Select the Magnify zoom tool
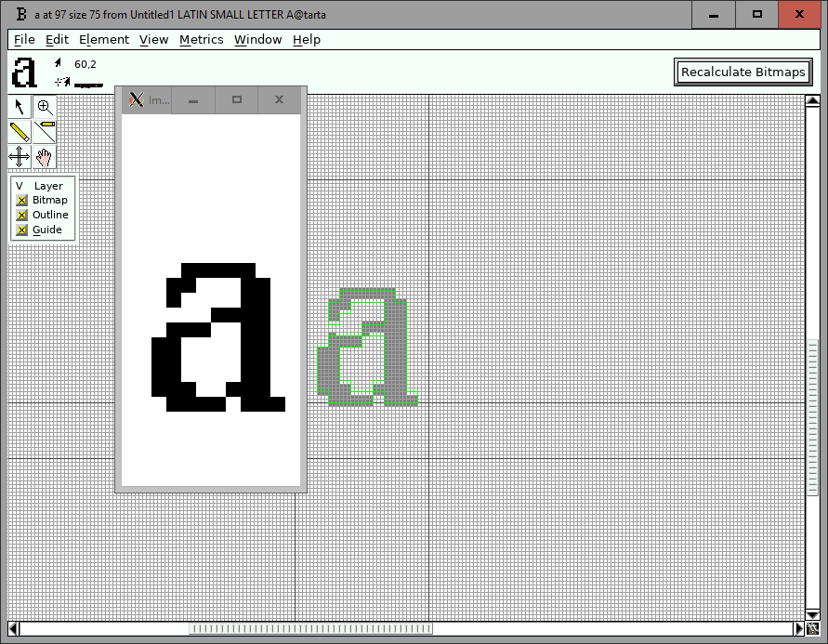Viewport: 828px width, 644px height. coord(45,107)
